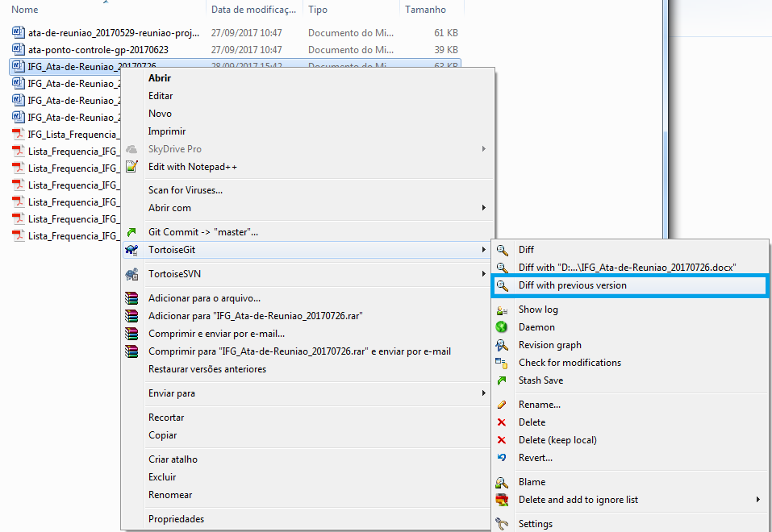Click the Rename pencil icon

(502, 405)
